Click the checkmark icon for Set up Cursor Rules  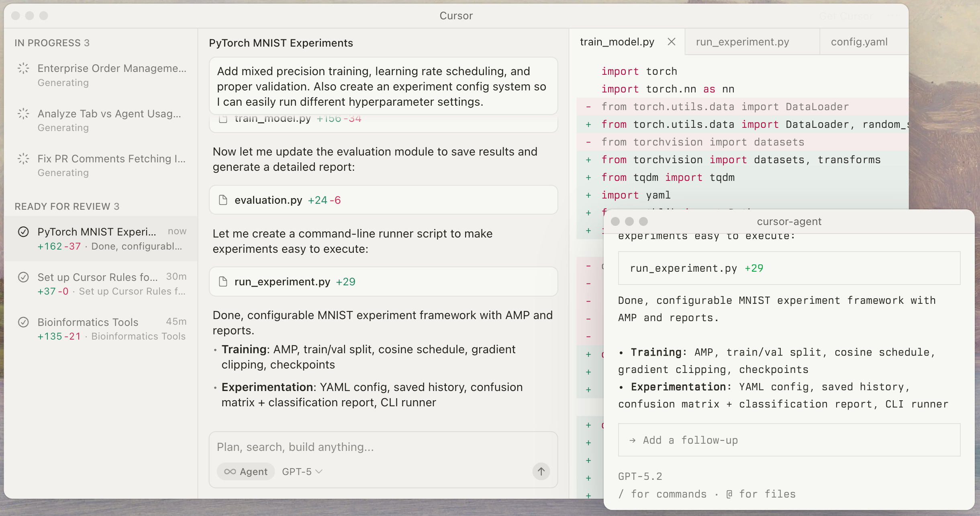23,277
